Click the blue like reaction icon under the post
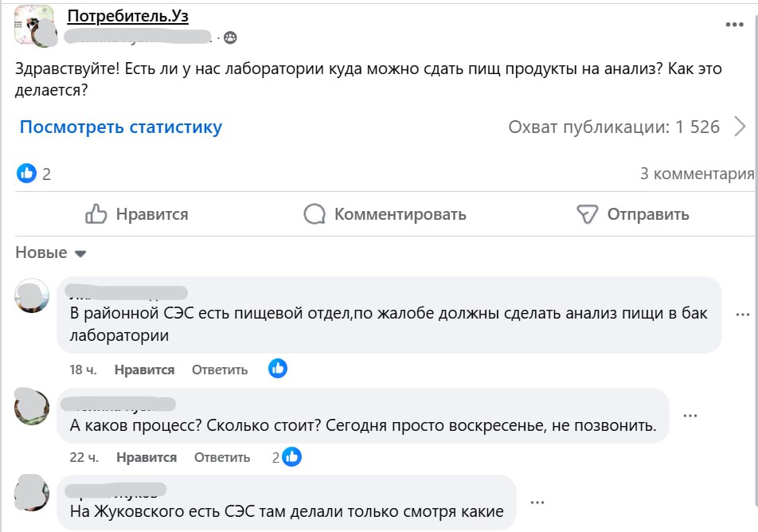758x532 pixels. (27, 174)
